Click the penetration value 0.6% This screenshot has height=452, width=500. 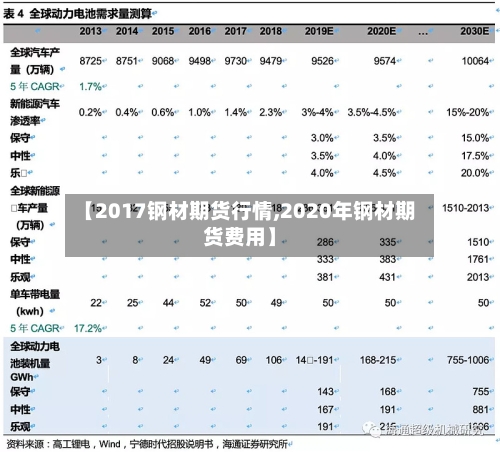click(x=163, y=112)
